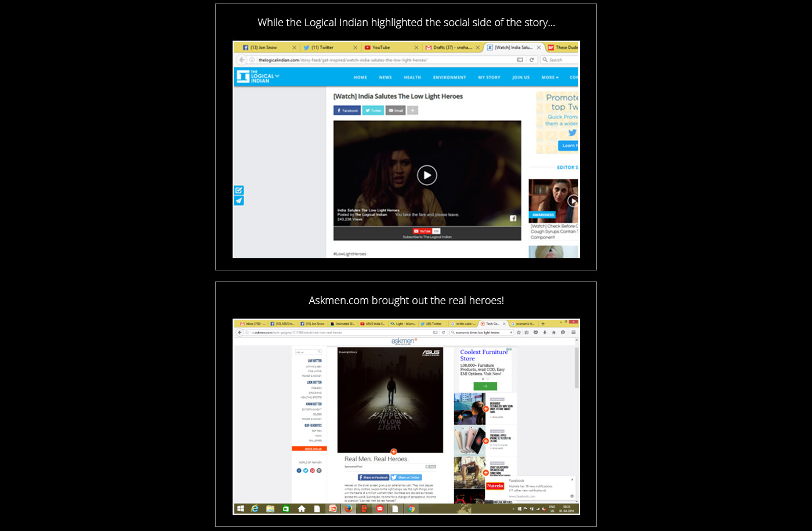The height and width of the screenshot is (531, 812).
Task: Play the India Salutes Low Light Heroes video
Action: pyautogui.click(x=427, y=175)
